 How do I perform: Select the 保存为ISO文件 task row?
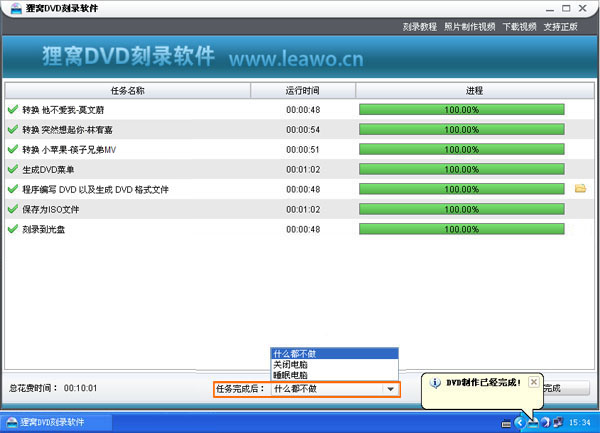click(x=300, y=209)
